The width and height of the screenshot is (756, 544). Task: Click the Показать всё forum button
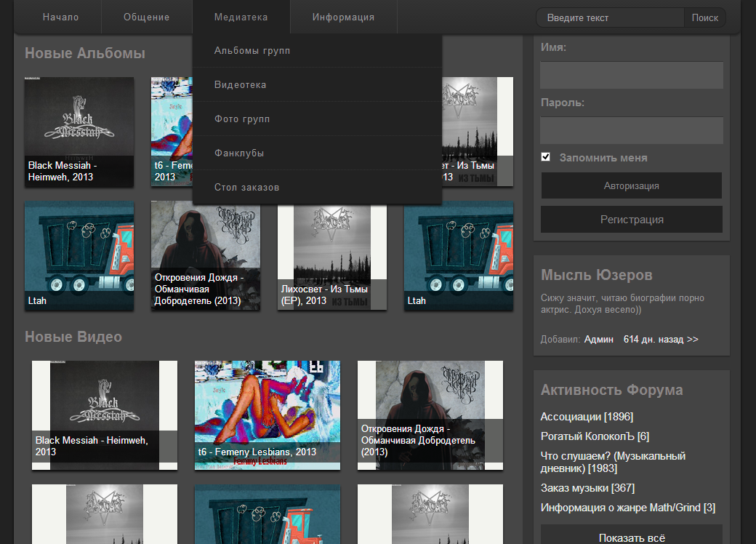click(x=631, y=538)
